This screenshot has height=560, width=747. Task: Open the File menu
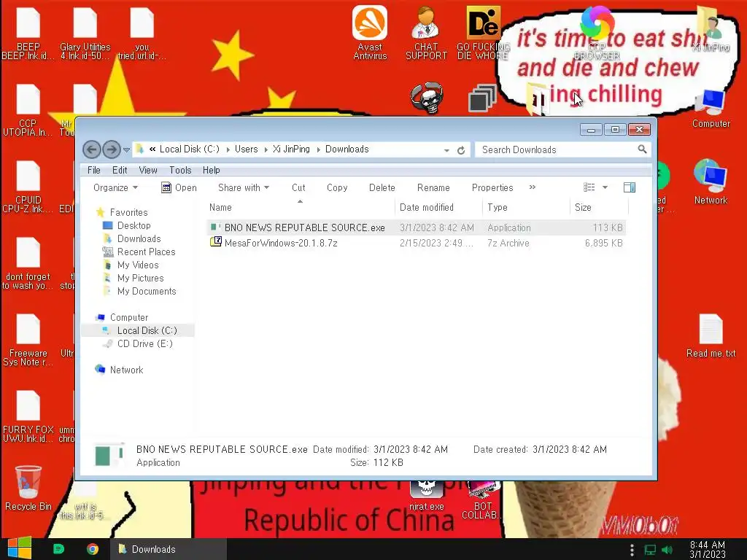tap(94, 170)
